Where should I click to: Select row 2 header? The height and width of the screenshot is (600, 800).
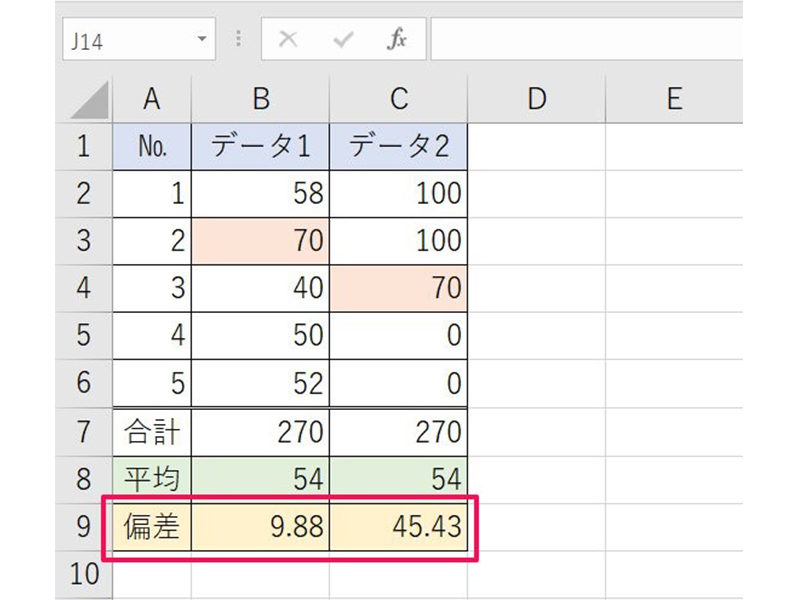point(84,194)
